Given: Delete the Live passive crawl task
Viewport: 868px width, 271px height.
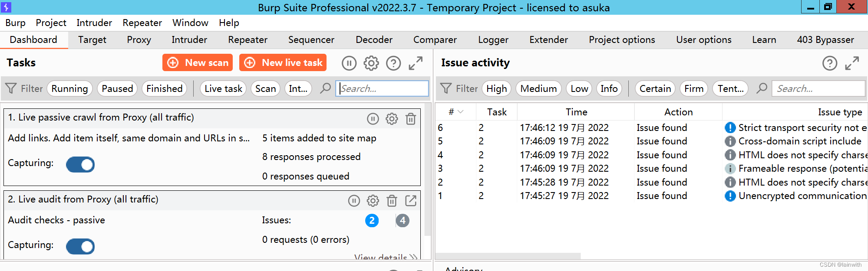Looking at the screenshot, I should 411,119.
